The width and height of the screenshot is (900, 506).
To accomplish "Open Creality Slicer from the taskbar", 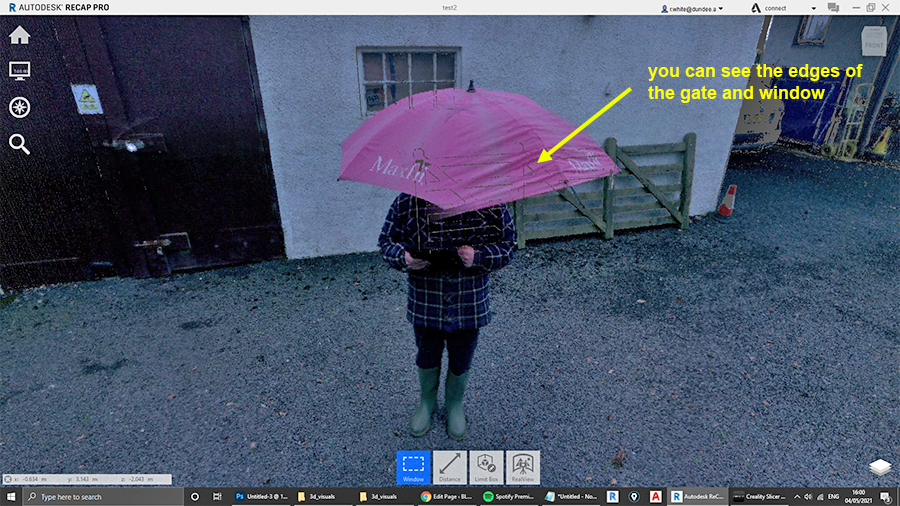I will tap(762, 496).
